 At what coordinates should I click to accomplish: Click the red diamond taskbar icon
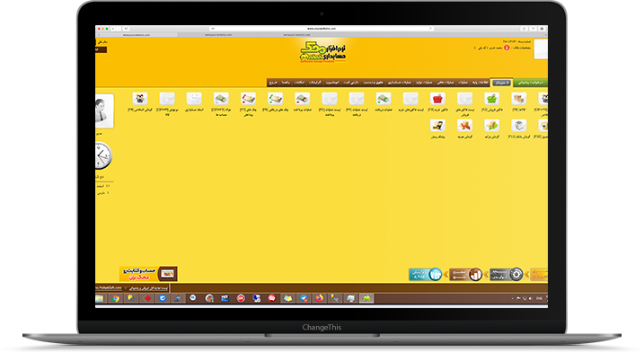click(147, 298)
